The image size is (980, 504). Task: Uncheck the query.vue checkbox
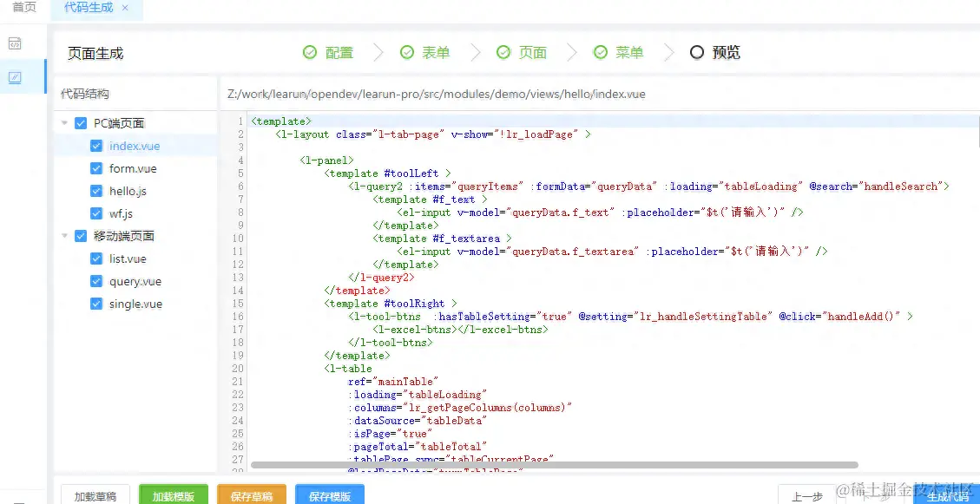[96, 281]
